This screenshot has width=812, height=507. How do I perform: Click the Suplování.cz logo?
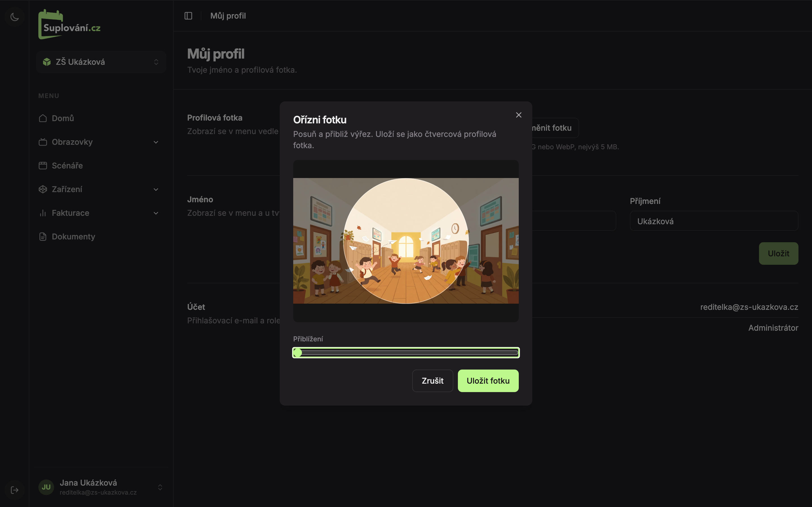(x=69, y=25)
